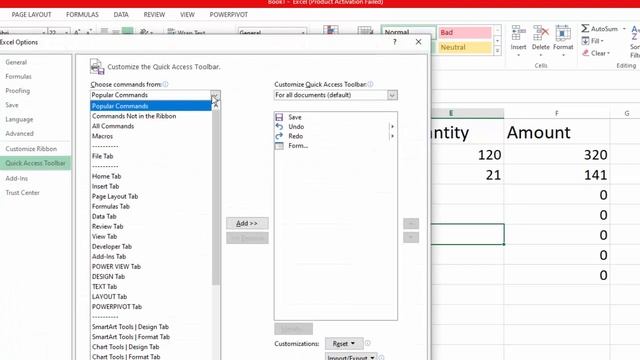Select the cell containing 320

click(557, 155)
